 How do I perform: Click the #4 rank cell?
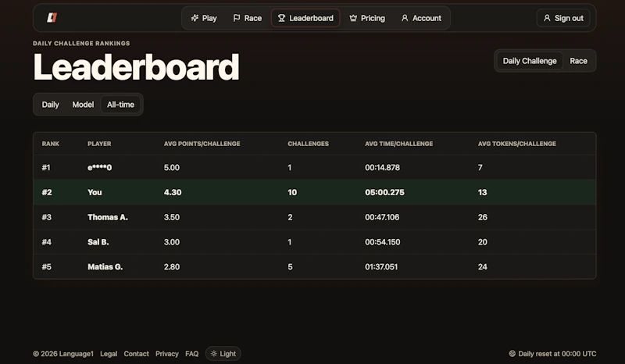point(47,242)
